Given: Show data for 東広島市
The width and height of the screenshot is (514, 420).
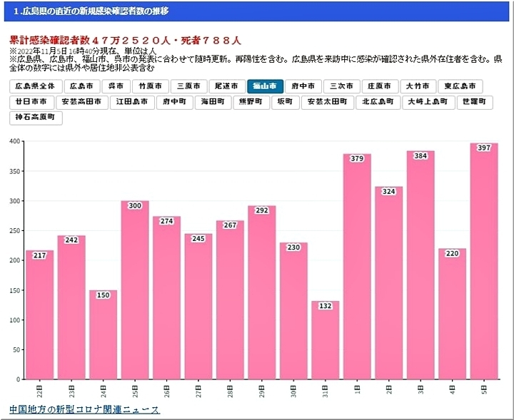Looking at the screenshot, I should point(460,86).
